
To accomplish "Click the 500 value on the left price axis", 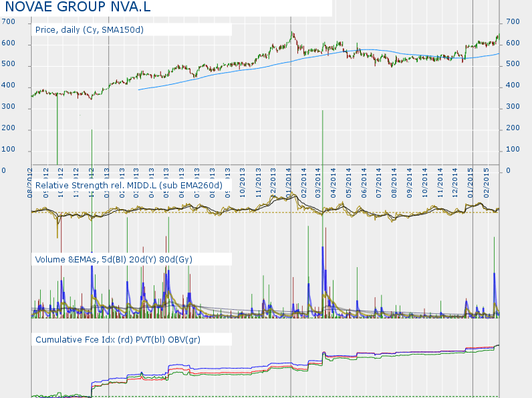I will (x=8, y=63).
